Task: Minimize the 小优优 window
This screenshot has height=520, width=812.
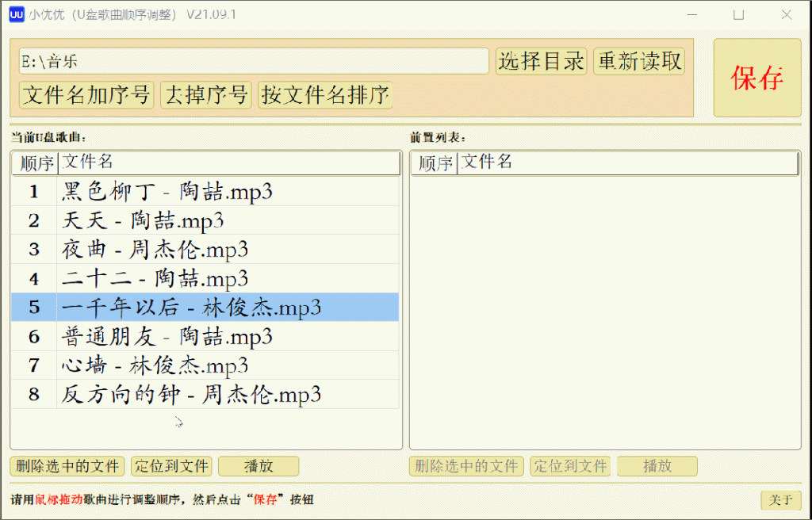Action: [691, 14]
